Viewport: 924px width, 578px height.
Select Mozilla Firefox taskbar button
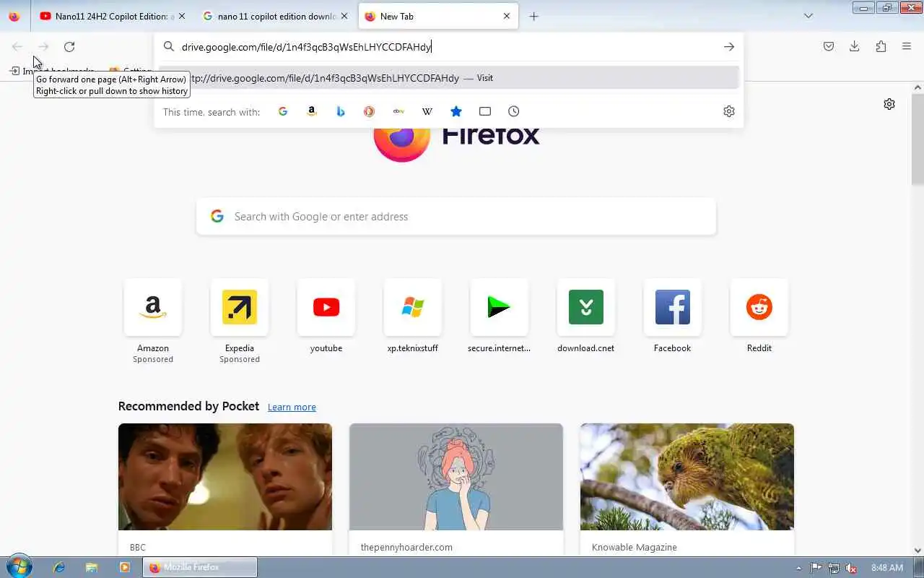200,568
